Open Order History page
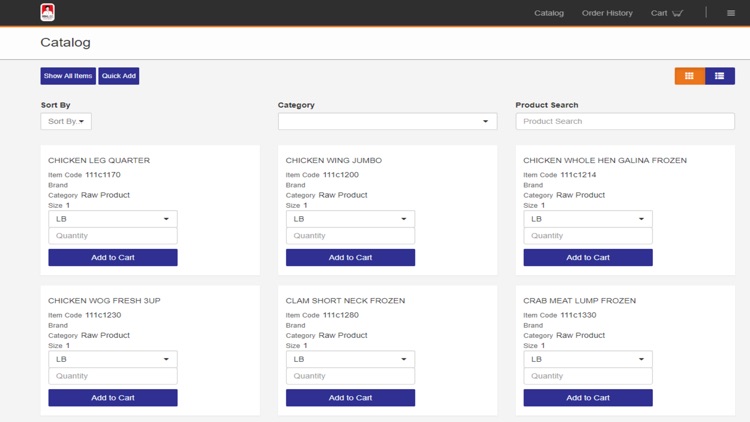Screen dimensions: 750x422 (607, 13)
